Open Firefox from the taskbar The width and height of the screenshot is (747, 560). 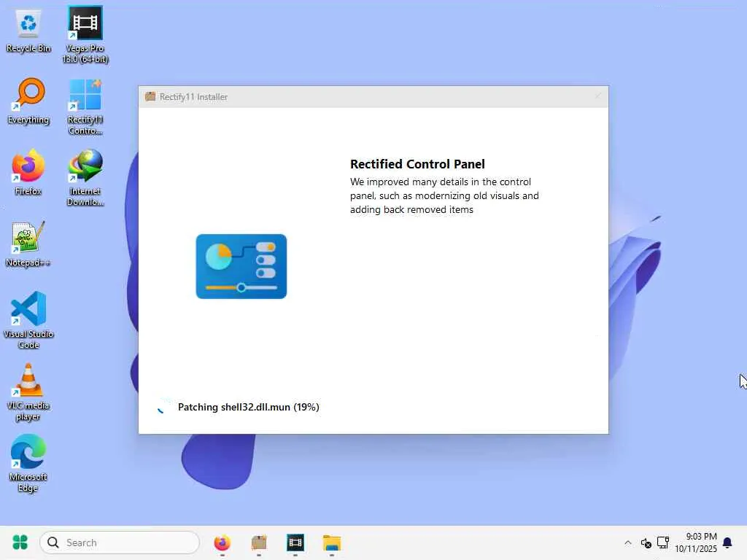coord(222,542)
